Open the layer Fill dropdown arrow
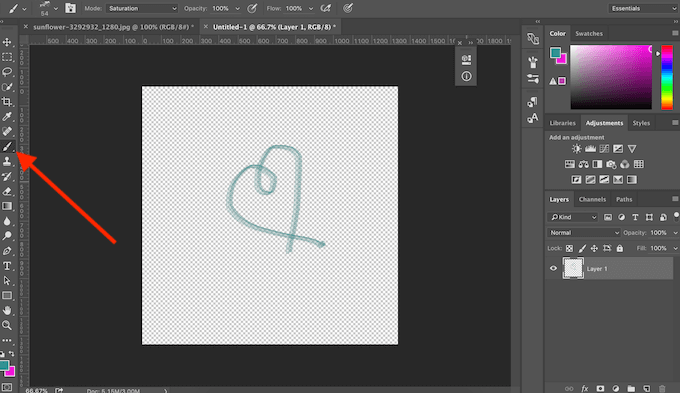The image size is (680, 393). [675, 248]
